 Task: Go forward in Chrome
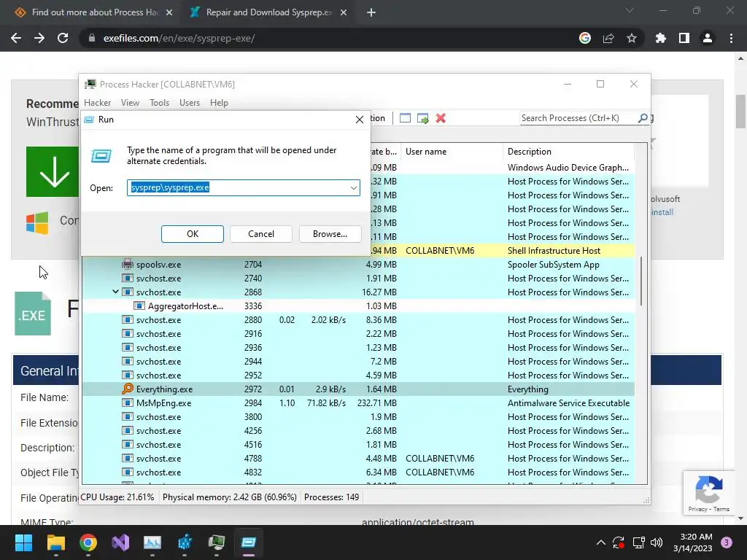coord(39,38)
